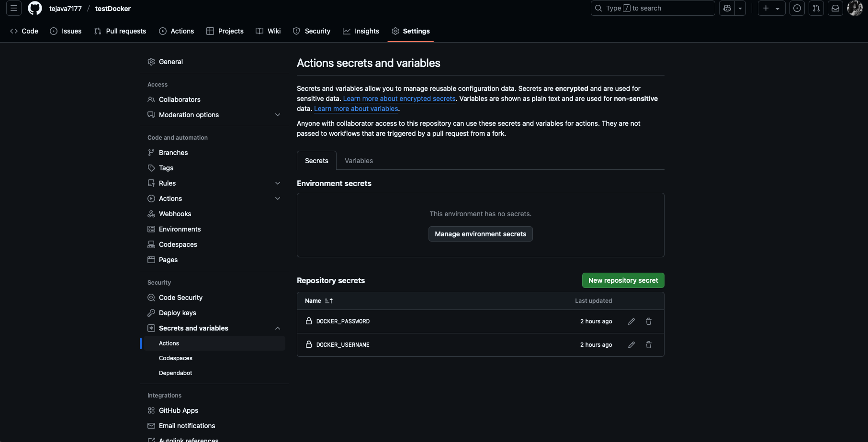This screenshot has height=442, width=868.
Task: Switch to the Security tab
Action: [312, 31]
